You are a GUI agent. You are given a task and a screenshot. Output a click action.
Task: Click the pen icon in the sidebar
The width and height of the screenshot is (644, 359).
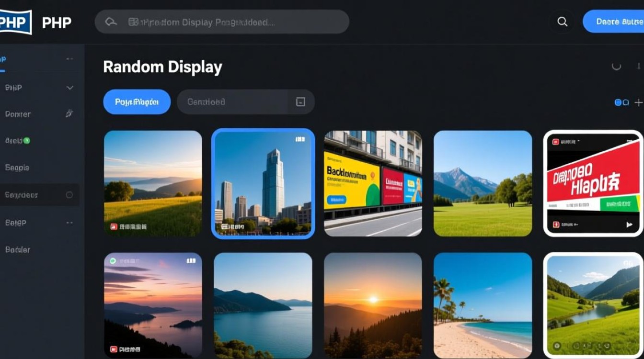tap(69, 114)
